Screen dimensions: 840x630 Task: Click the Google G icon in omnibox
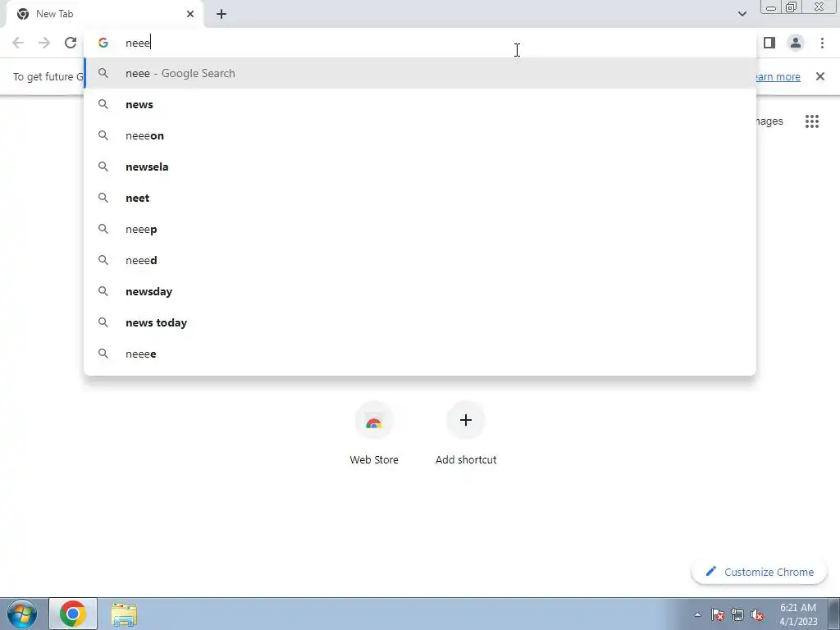pyautogui.click(x=103, y=43)
